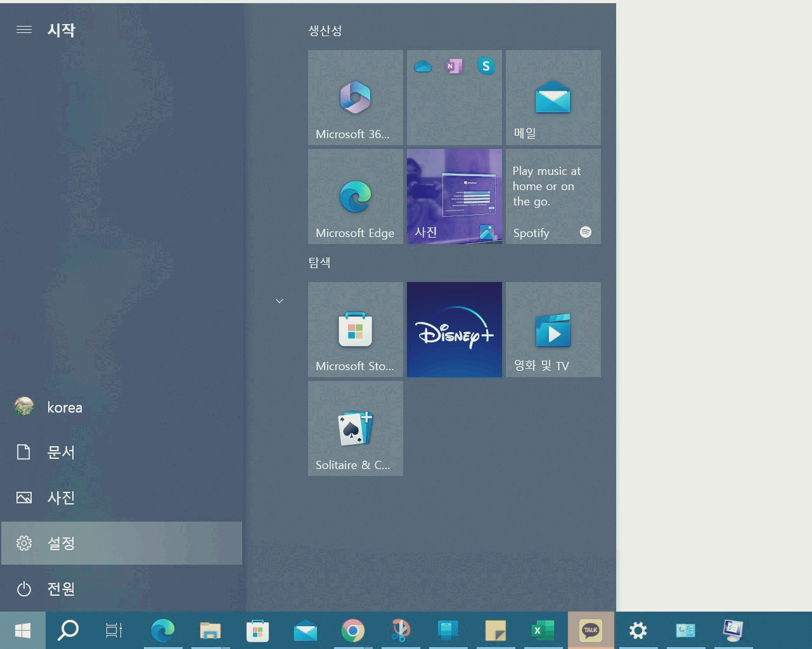This screenshot has width=812, height=649.
Task: Select the 탐색 group header
Action: [319, 262]
